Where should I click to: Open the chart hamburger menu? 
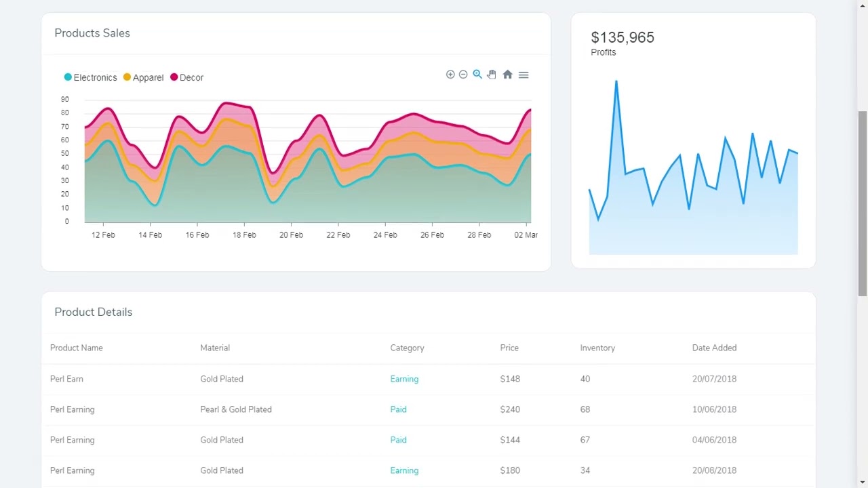[x=524, y=75]
